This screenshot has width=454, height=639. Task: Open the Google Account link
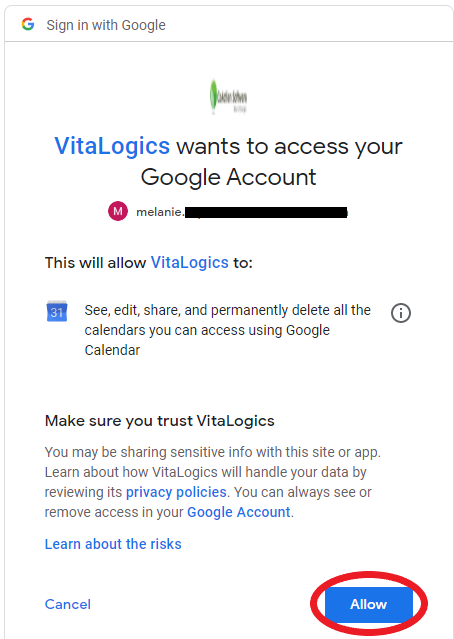(x=239, y=512)
